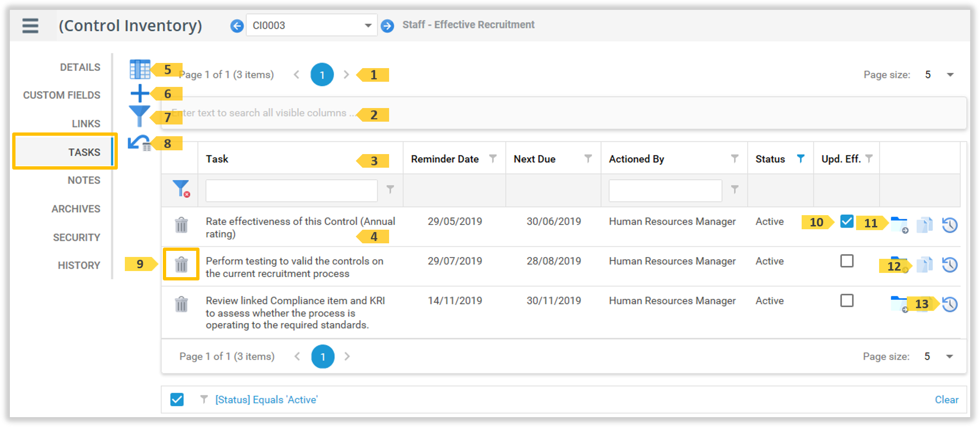Viewport: 980px width, 427px height.
Task: Click the Clear filter link
Action: 946,400
